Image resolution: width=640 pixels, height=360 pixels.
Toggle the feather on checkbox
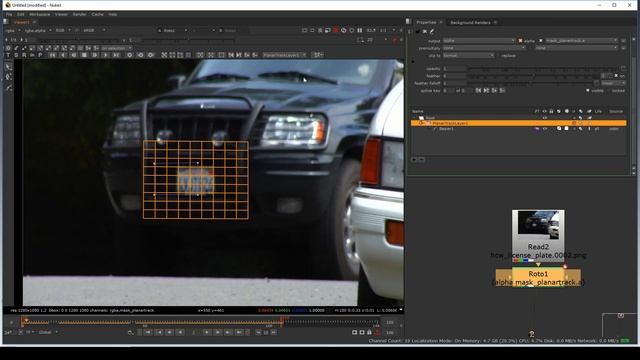pyautogui.click(x=616, y=76)
